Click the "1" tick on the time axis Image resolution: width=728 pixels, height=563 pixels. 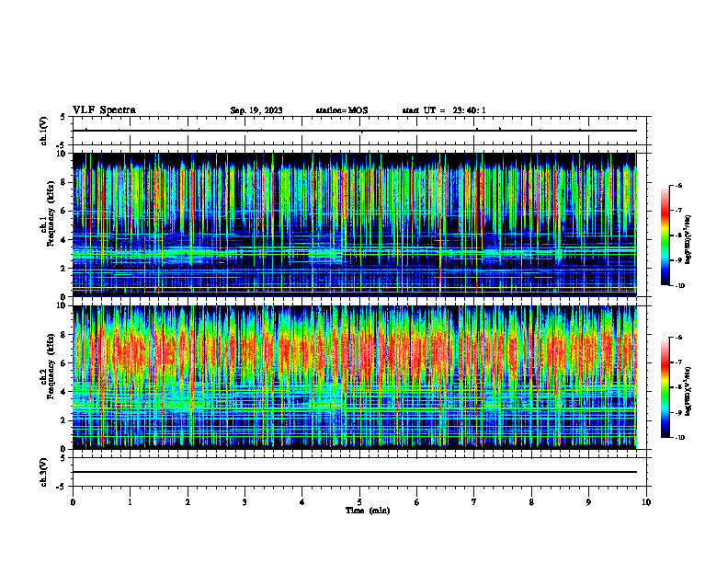[130, 502]
